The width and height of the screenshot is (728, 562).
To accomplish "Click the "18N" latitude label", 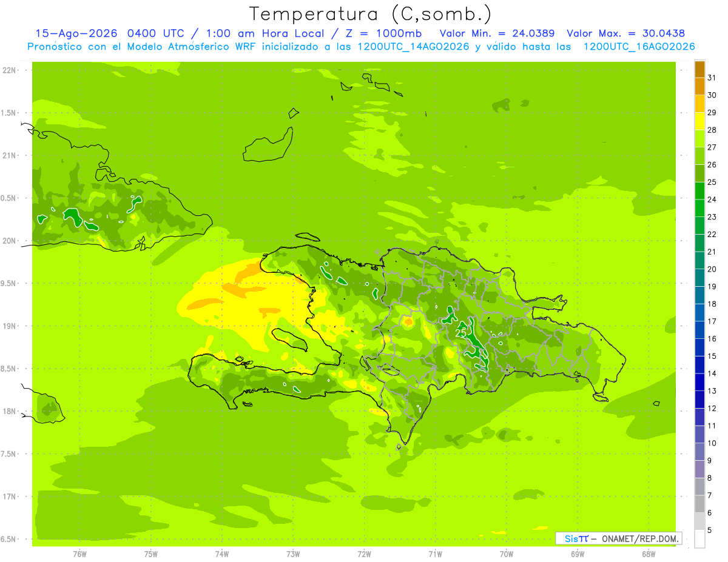I will pyautogui.click(x=9, y=412).
